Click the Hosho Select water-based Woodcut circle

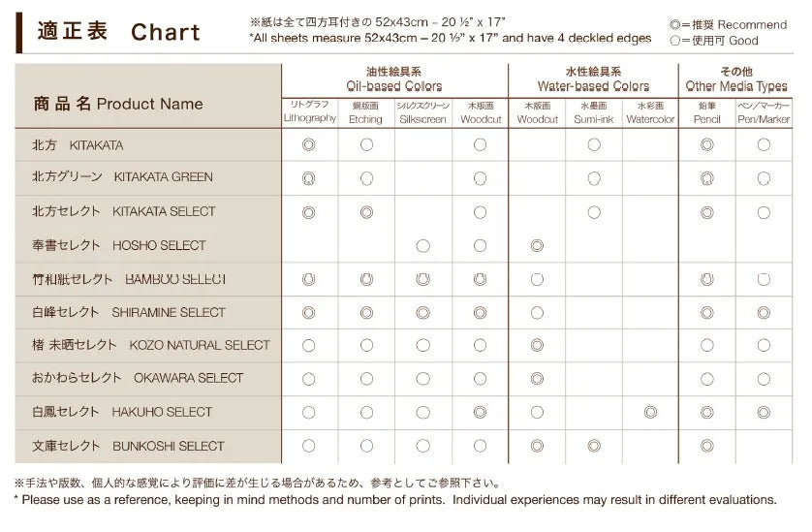pos(537,245)
